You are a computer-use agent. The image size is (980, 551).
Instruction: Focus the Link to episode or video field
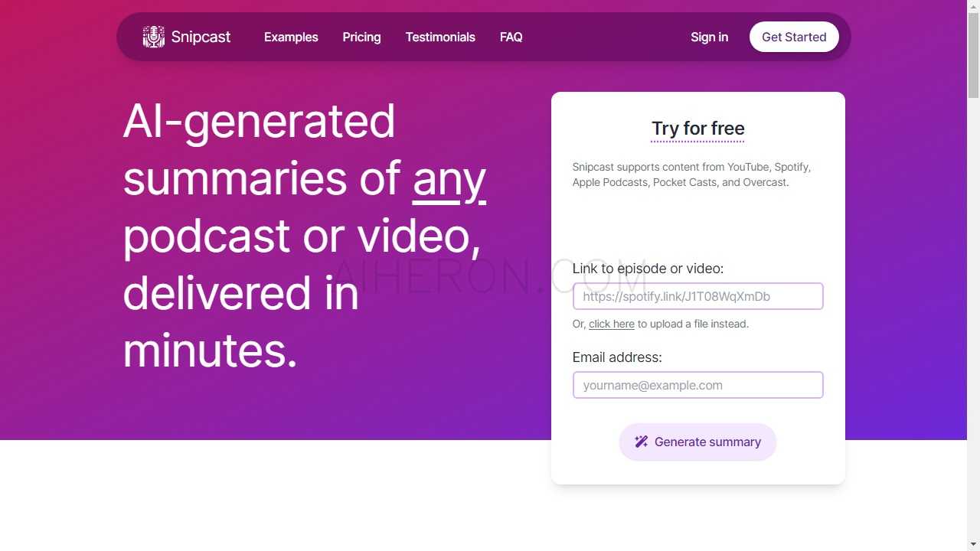698,296
